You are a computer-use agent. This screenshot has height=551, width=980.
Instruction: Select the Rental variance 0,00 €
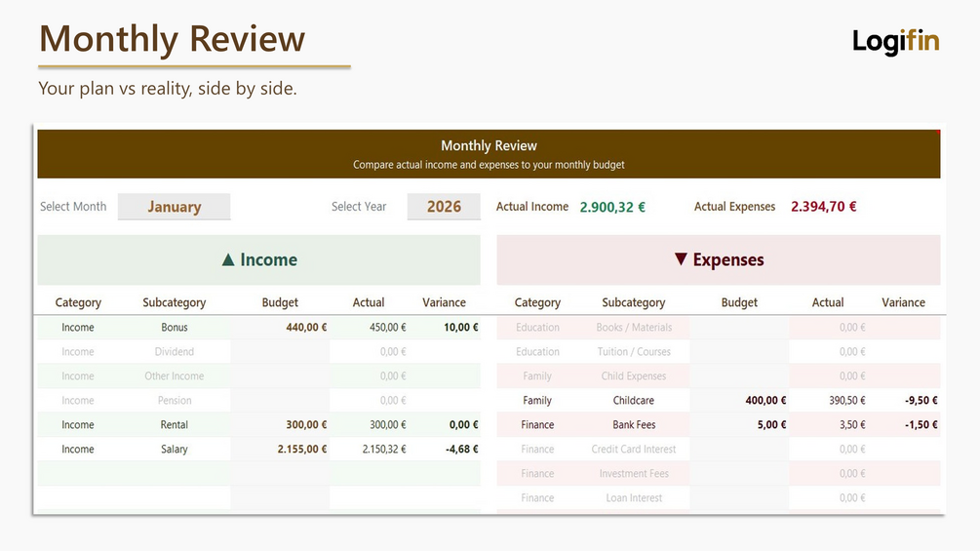(464, 425)
